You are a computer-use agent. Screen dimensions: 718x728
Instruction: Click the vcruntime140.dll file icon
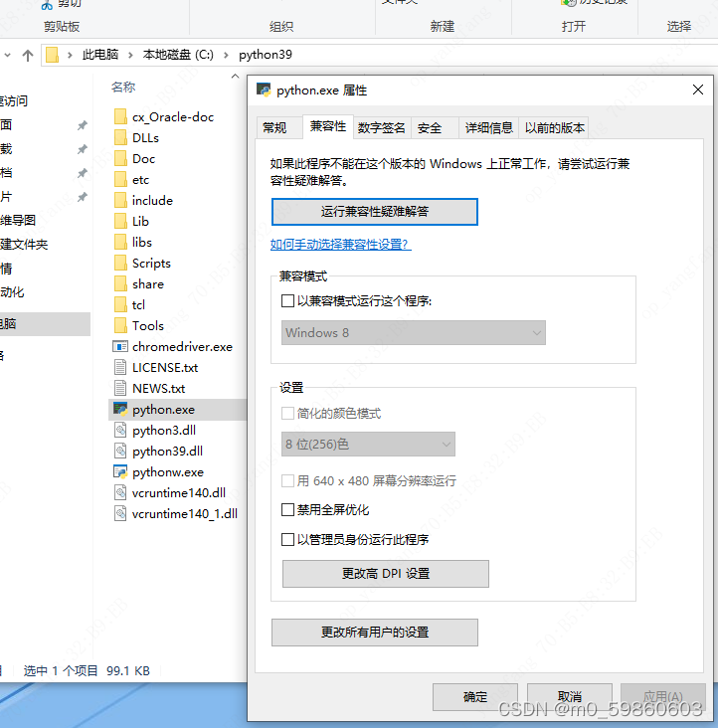[x=120, y=493]
